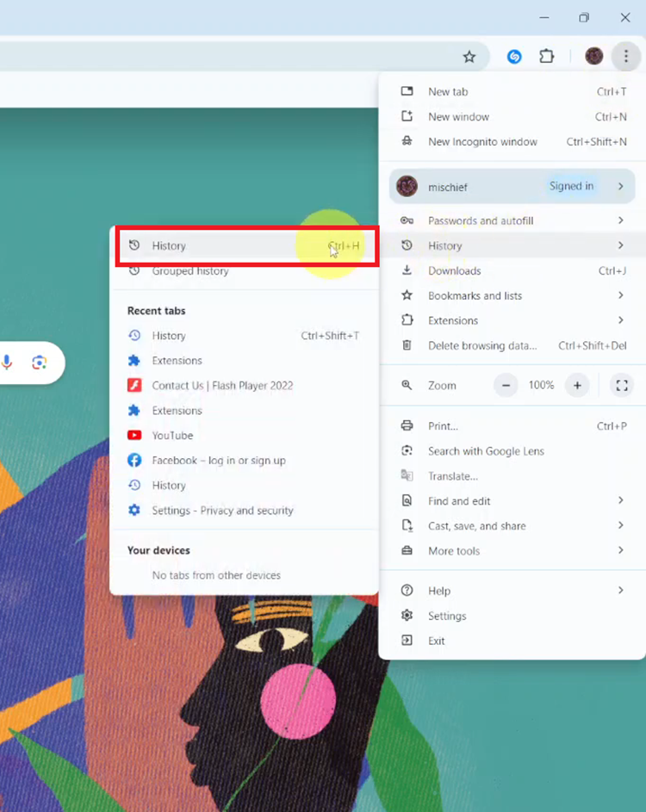Open a New tab
The width and height of the screenshot is (646, 812).
[512, 91]
